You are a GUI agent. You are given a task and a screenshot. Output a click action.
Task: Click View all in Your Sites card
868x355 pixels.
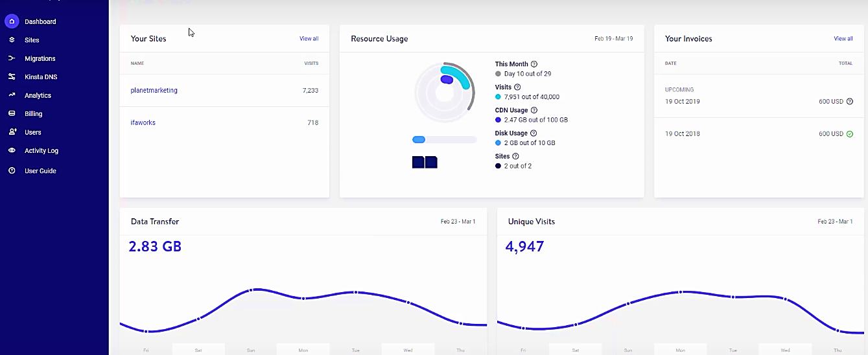click(309, 39)
